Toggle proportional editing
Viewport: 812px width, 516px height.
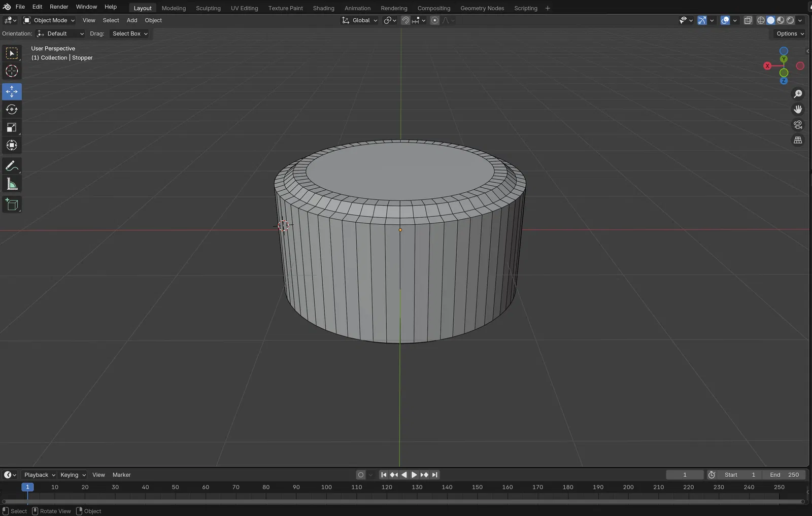[x=434, y=20]
